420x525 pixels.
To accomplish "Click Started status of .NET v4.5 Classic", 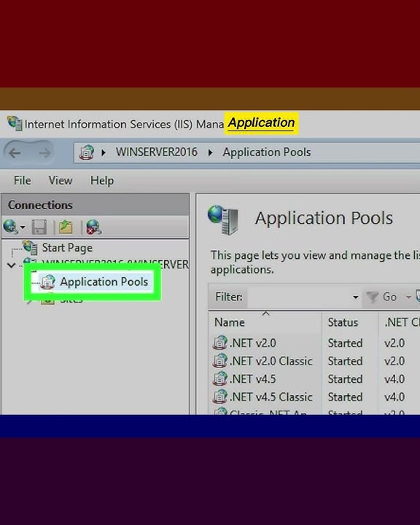I will [x=345, y=397].
